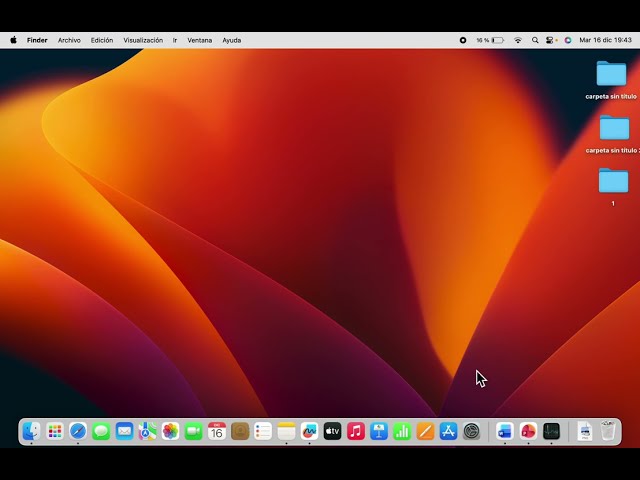Open the Visualización menu
640x480 pixels.
click(143, 40)
